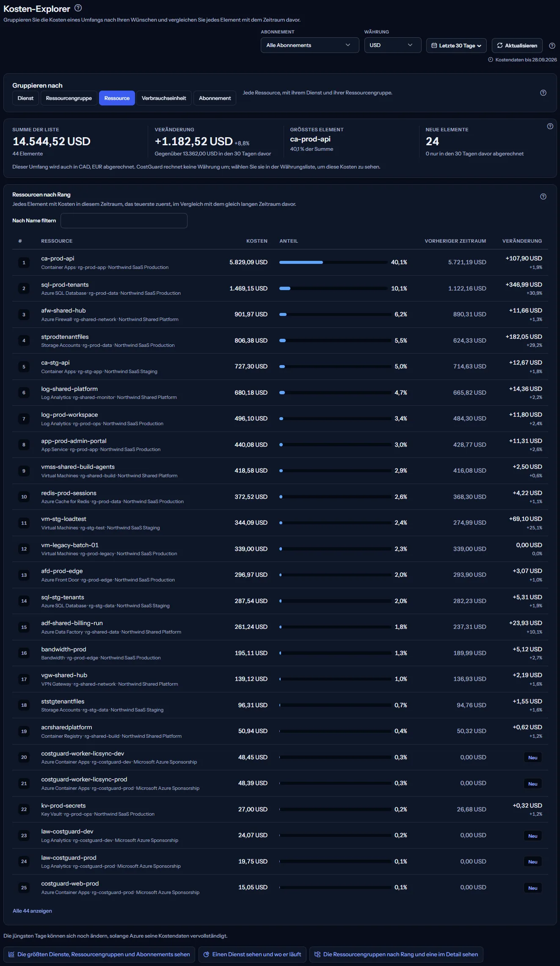Click the change value '+346,99 USD'
560x966 pixels.
524,285
